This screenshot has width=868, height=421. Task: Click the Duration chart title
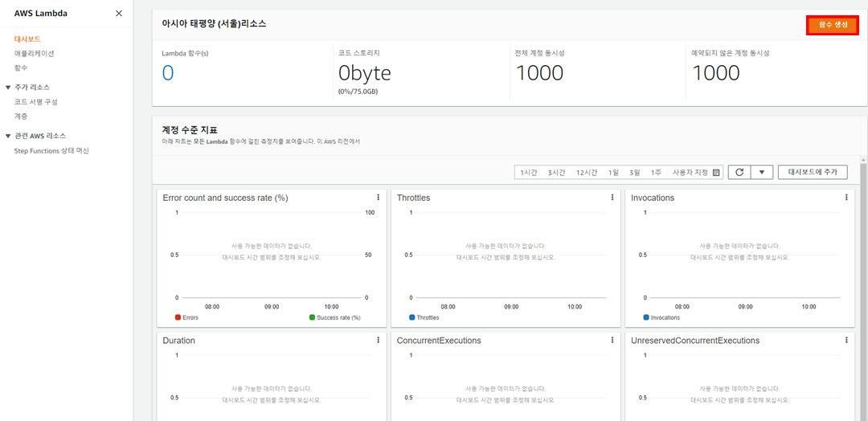(178, 340)
